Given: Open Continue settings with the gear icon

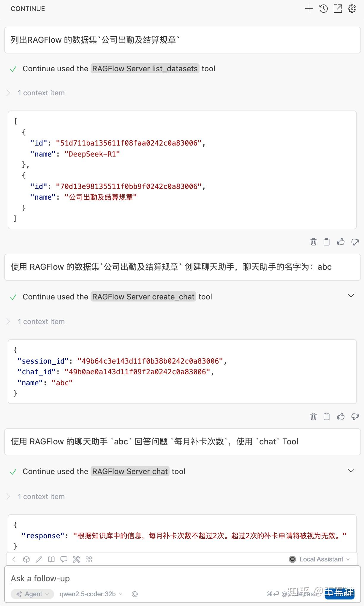Looking at the screenshot, I should [352, 8].
